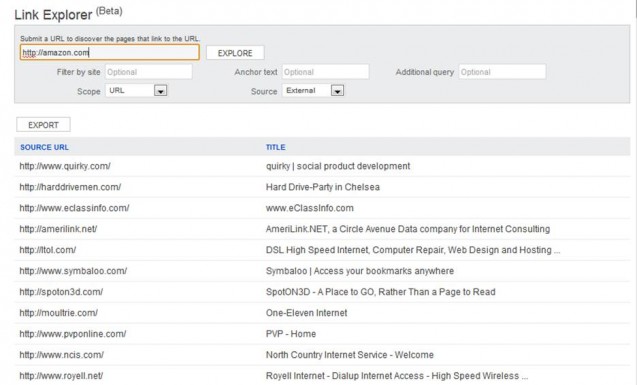Image resolution: width=637 pixels, height=385 pixels.
Task: Open the http://amerilink.net/ link
Action: [58, 229]
